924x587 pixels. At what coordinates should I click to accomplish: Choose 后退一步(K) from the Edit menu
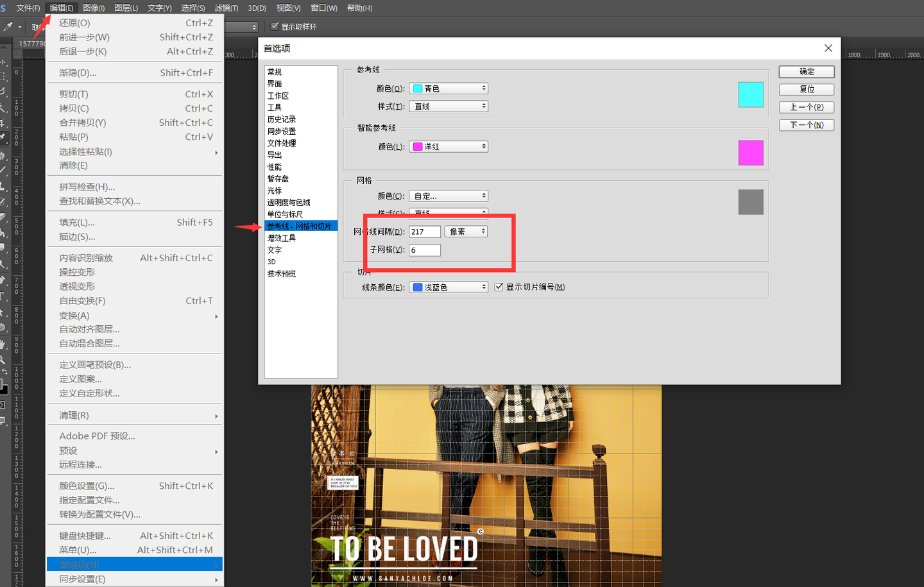135,51
